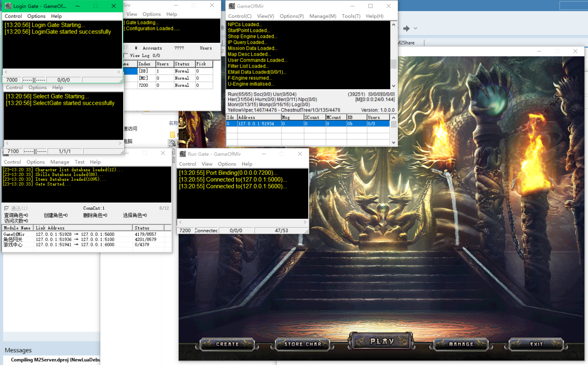Open Options(P) menu in GameOfMir window
The height and width of the screenshot is (365, 588).
click(292, 16)
